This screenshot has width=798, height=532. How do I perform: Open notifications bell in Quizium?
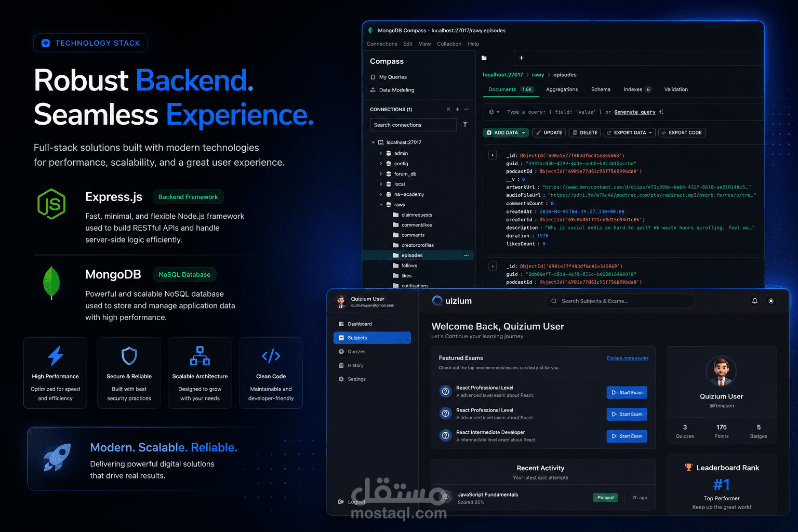point(755,301)
